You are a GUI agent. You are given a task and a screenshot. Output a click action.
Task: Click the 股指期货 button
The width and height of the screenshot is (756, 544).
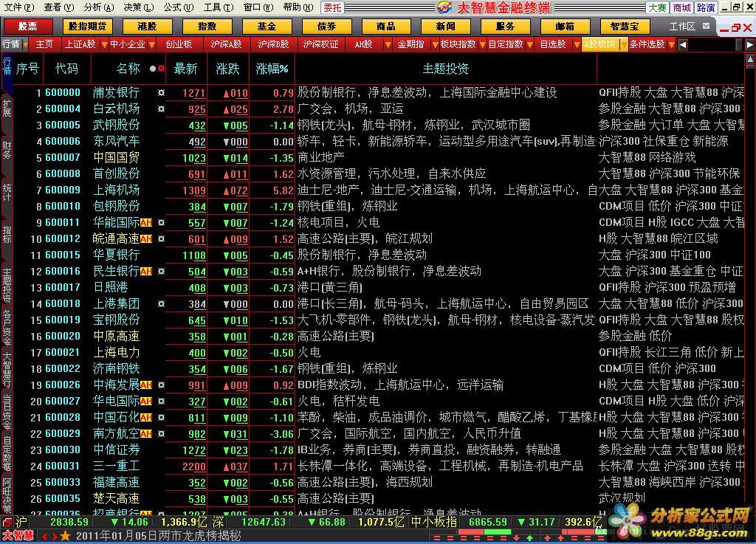tap(87, 26)
